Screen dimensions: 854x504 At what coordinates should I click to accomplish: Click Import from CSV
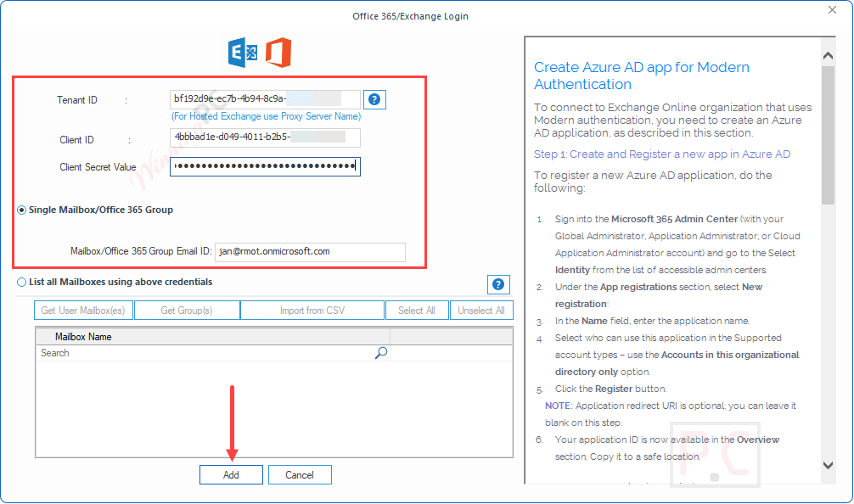[x=312, y=310]
